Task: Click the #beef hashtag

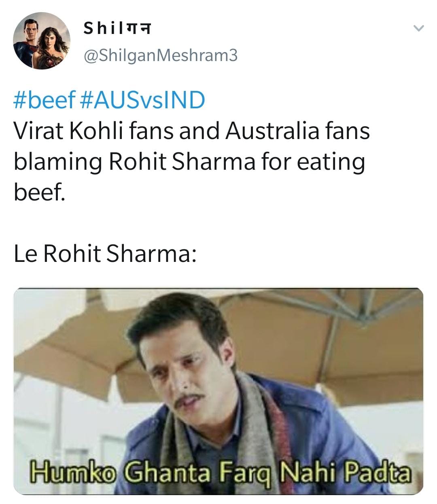Action: coord(45,100)
